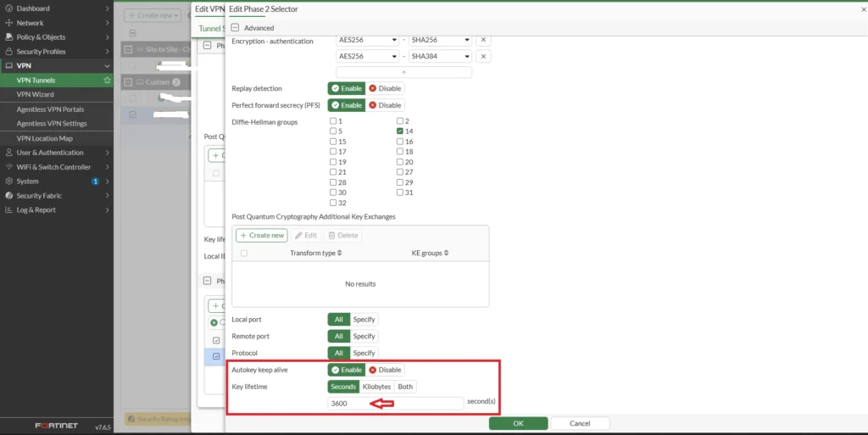This screenshot has width=868, height=435.
Task: Cancel the Phase 2 selector edit
Action: point(580,423)
